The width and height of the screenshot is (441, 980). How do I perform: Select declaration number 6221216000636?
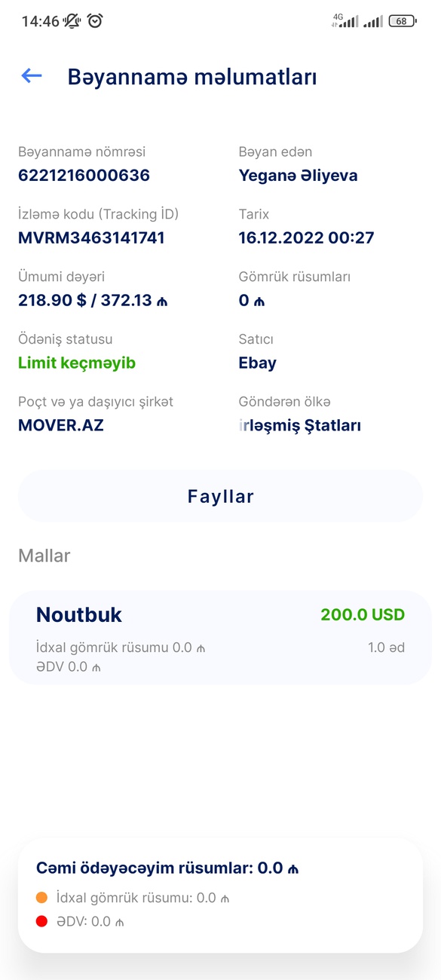(x=84, y=176)
